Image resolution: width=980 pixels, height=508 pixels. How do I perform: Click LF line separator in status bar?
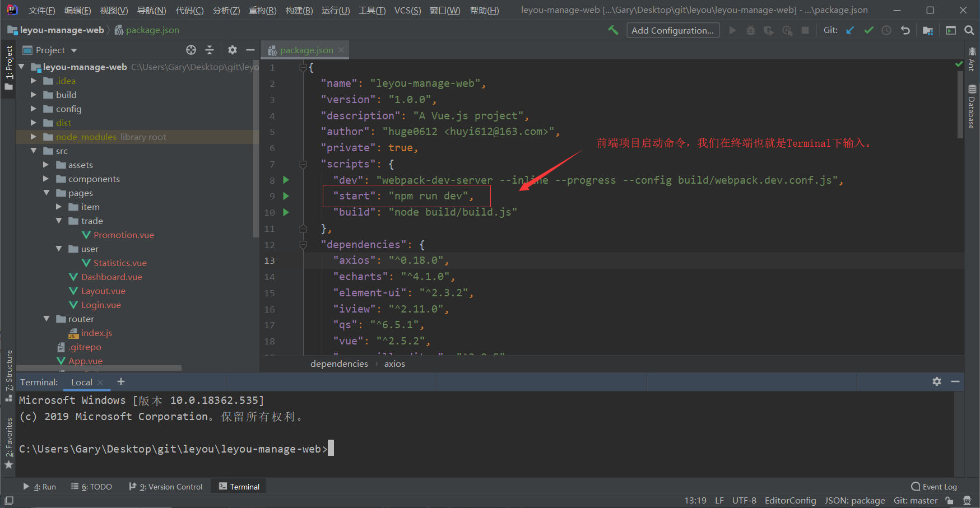click(719, 500)
